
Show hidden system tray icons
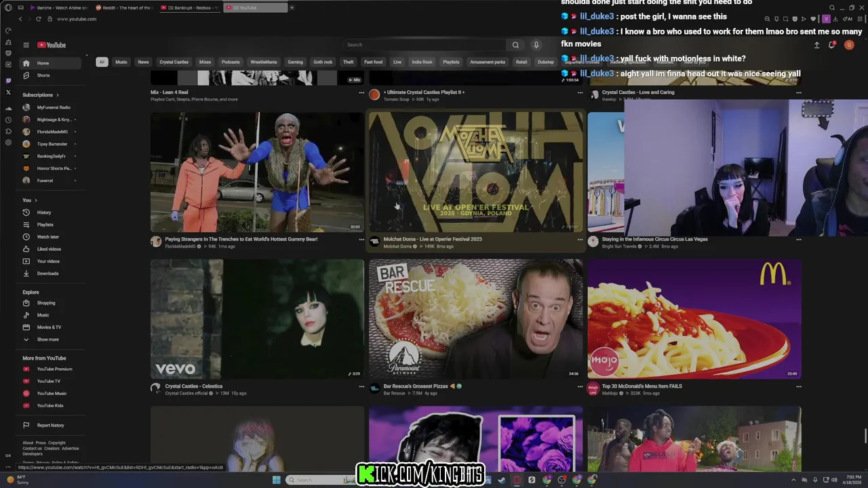792,479
